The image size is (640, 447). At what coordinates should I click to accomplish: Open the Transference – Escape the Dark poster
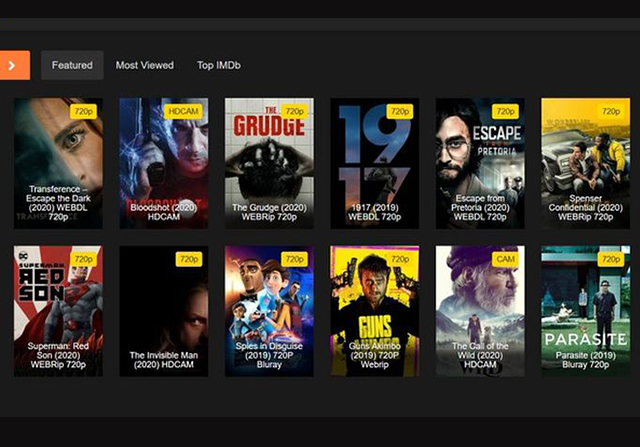[58, 163]
